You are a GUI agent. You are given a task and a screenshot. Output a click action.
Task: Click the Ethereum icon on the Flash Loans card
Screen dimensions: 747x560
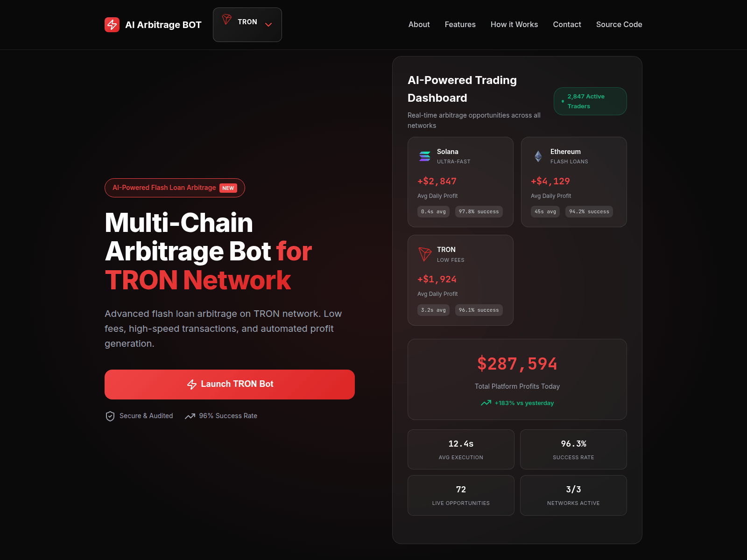538,156
